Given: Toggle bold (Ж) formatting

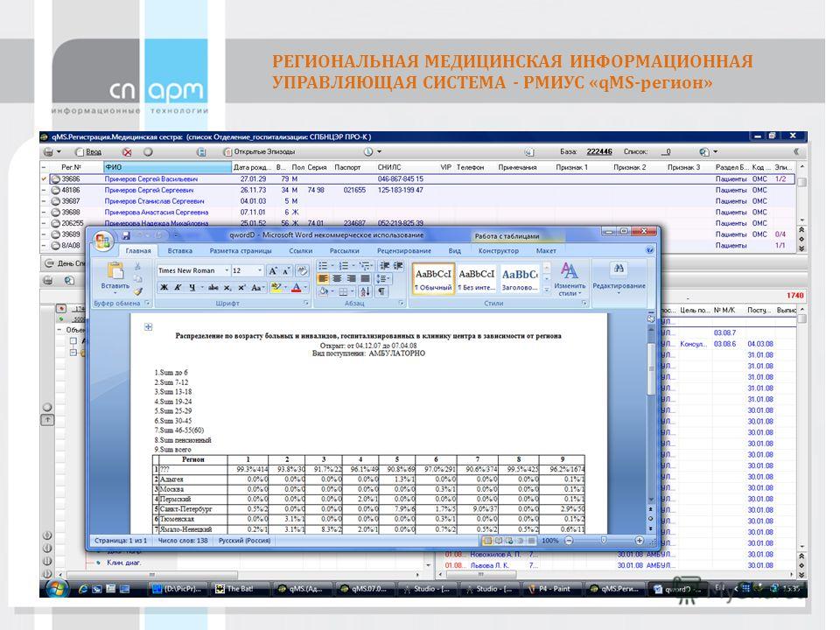Looking at the screenshot, I should pyautogui.click(x=164, y=288).
